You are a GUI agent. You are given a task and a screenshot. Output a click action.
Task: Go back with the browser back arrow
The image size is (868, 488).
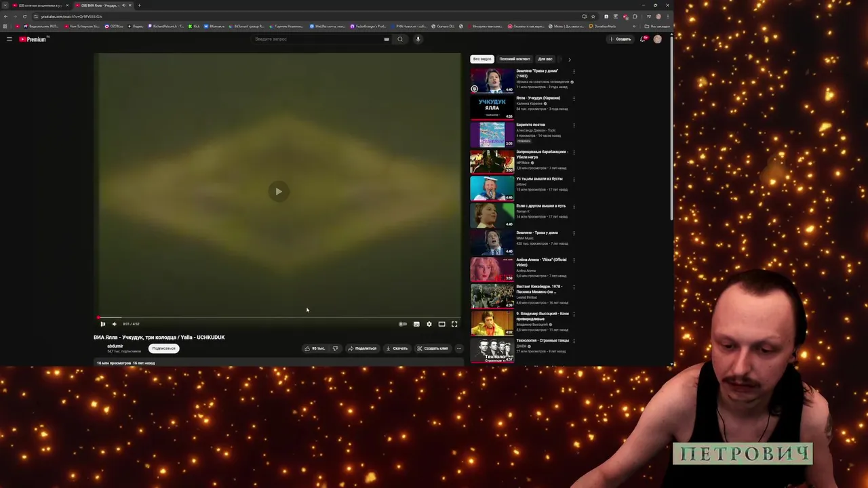(6, 16)
